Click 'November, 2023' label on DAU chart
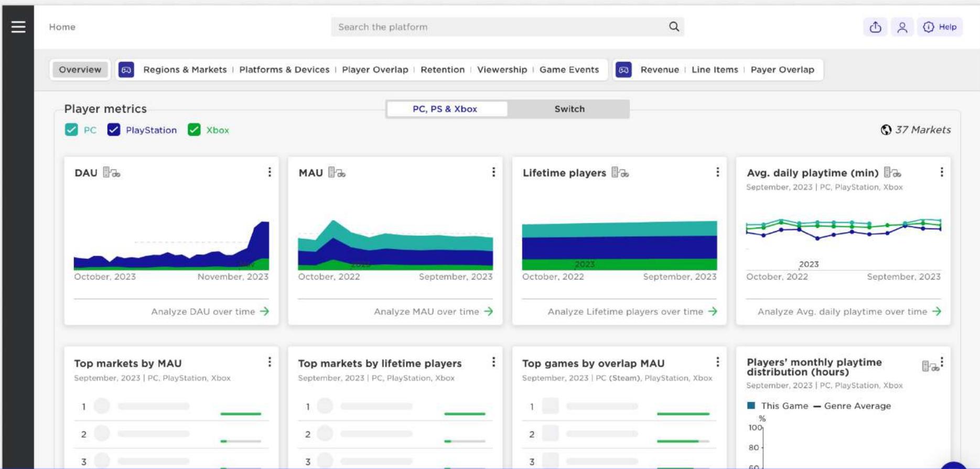This screenshot has height=469, width=980. pyautogui.click(x=233, y=277)
